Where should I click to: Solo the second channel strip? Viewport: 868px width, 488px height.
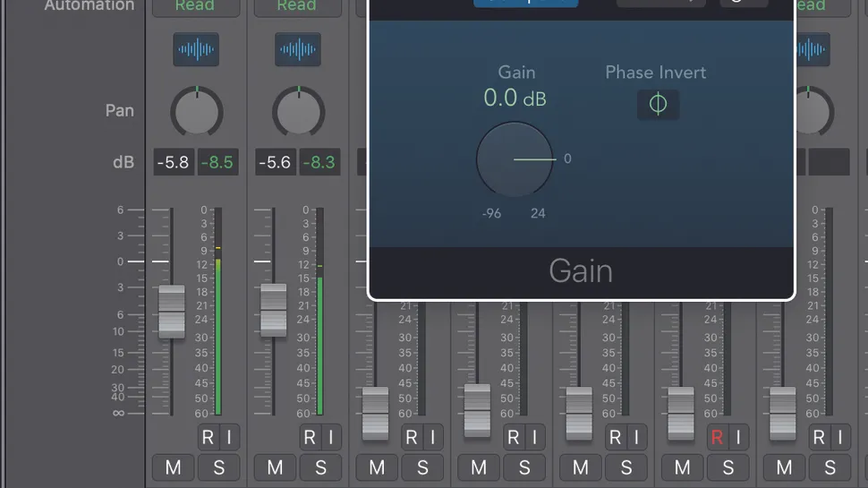pyautogui.click(x=320, y=467)
